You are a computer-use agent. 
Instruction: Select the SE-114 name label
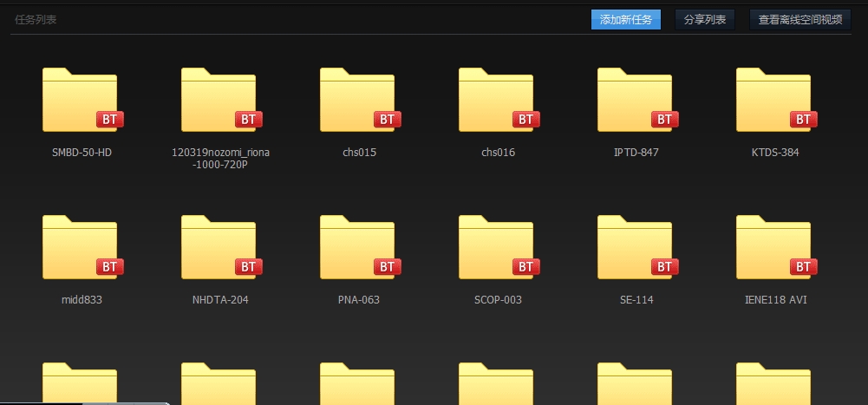[x=636, y=300]
